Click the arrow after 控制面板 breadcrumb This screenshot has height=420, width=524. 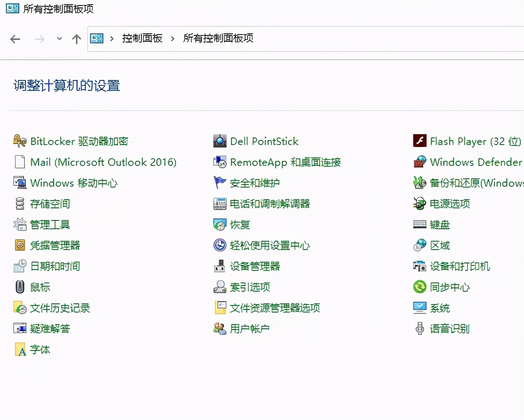pos(172,38)
